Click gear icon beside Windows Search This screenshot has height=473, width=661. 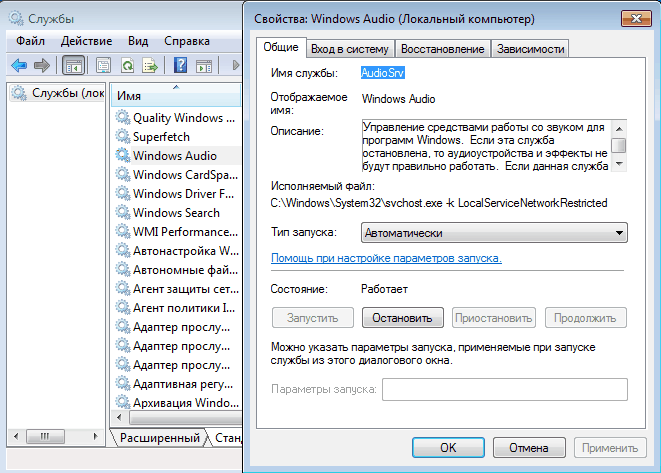(x=123, y=212)
